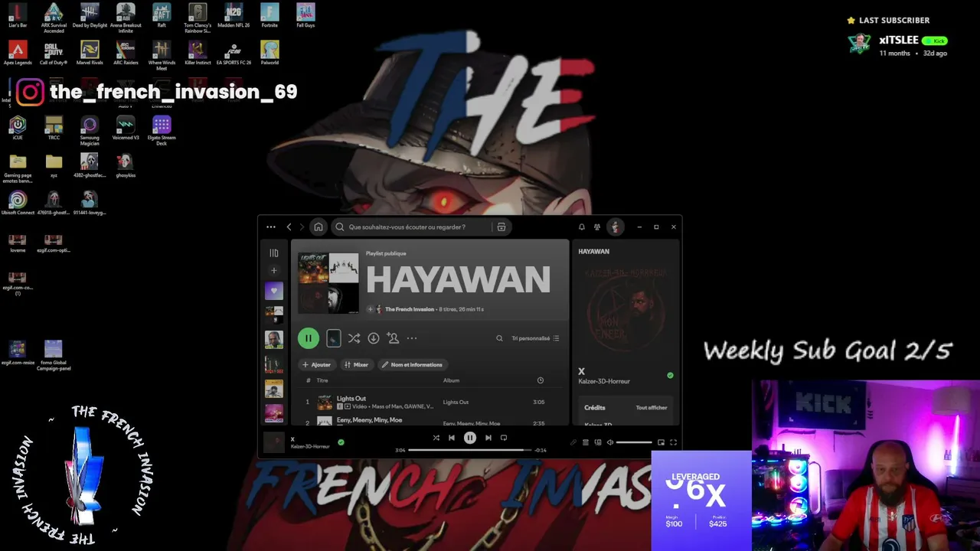Skip to the previous track

click(x=452, y=438)
